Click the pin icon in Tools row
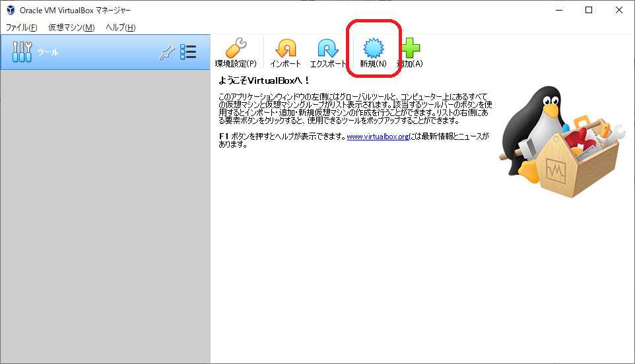 coord(166,52)
